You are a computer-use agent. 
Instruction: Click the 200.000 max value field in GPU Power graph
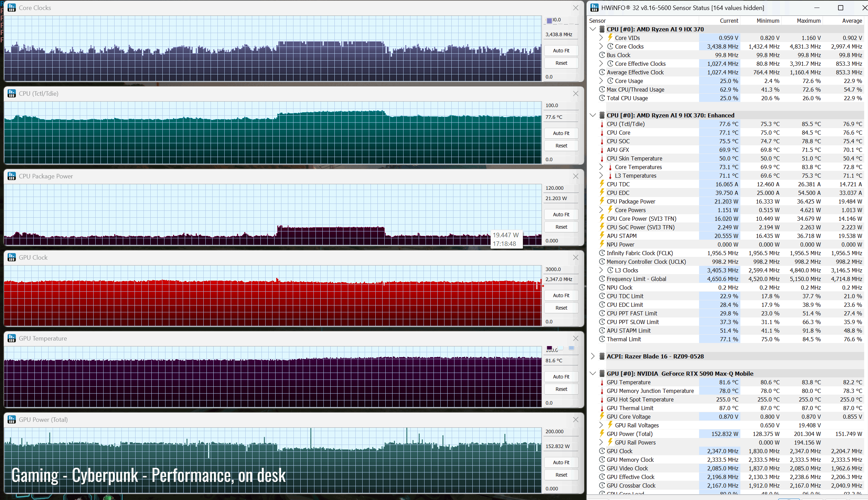pos(561,431)
